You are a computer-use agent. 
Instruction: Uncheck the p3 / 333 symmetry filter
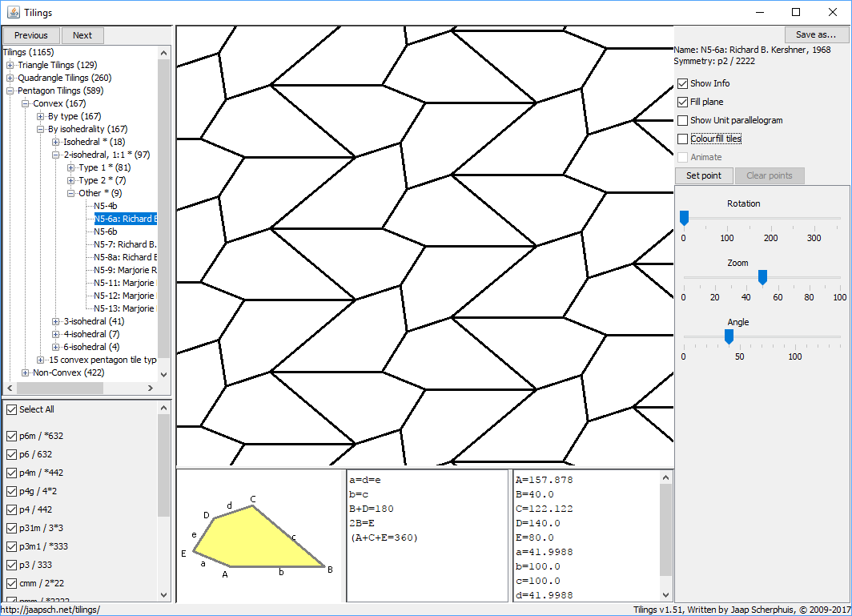pos(11,566)
